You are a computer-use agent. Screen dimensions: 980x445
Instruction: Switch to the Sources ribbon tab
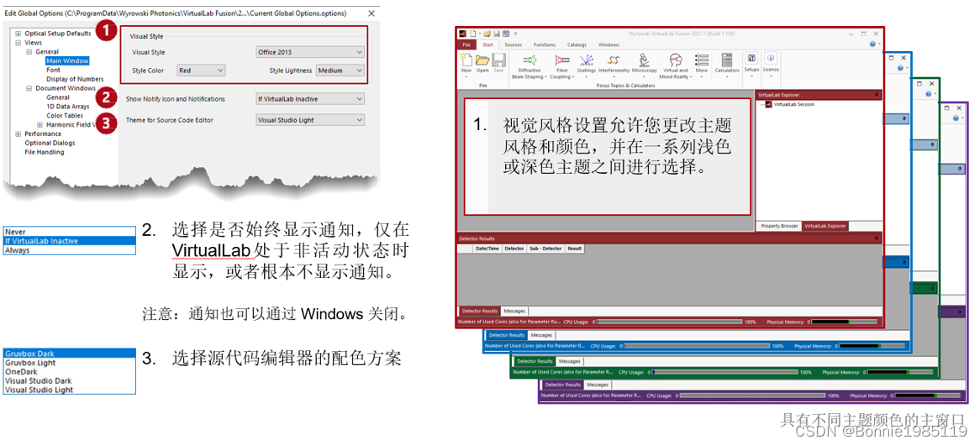514,45
